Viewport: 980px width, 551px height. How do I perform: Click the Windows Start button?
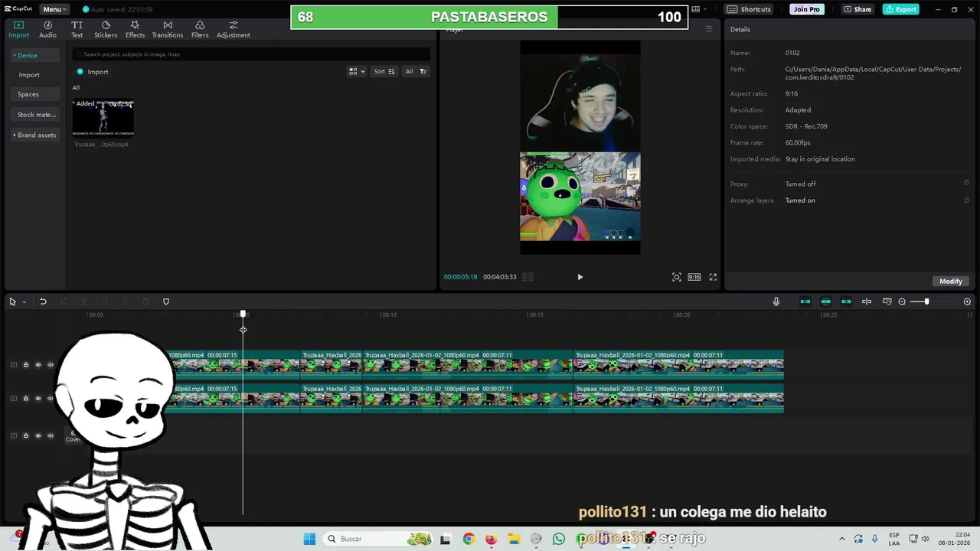point(309,539)
